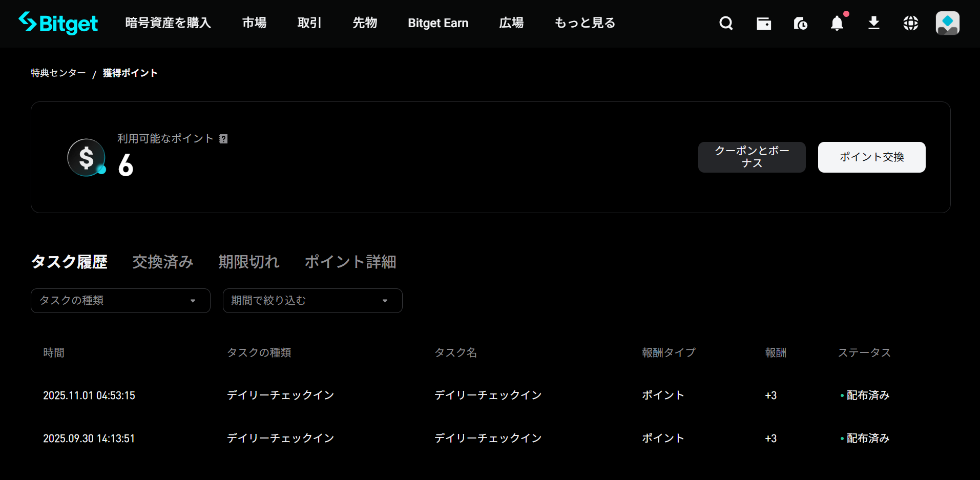Expand the 期間で絞り込む date filter
The image size is (980, 480).
click(x=312, y=301)
